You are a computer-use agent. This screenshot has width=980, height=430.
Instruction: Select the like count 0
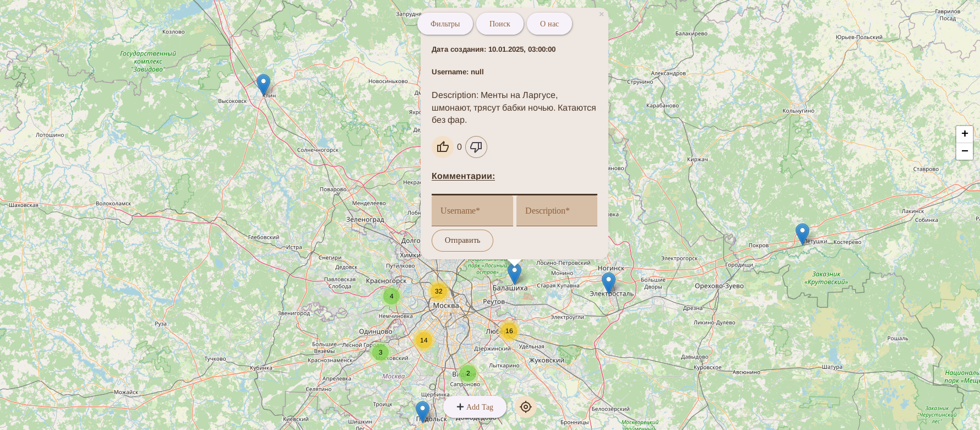(459, 147)
